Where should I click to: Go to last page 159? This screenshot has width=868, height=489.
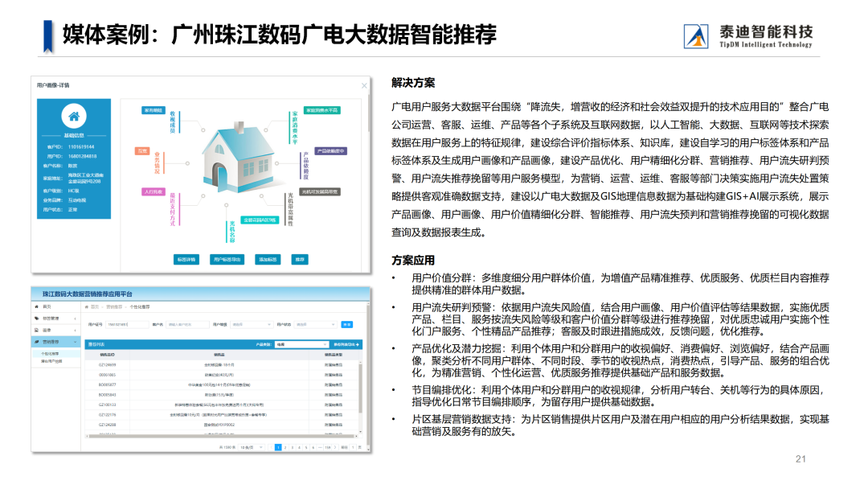tap(327, 447)
